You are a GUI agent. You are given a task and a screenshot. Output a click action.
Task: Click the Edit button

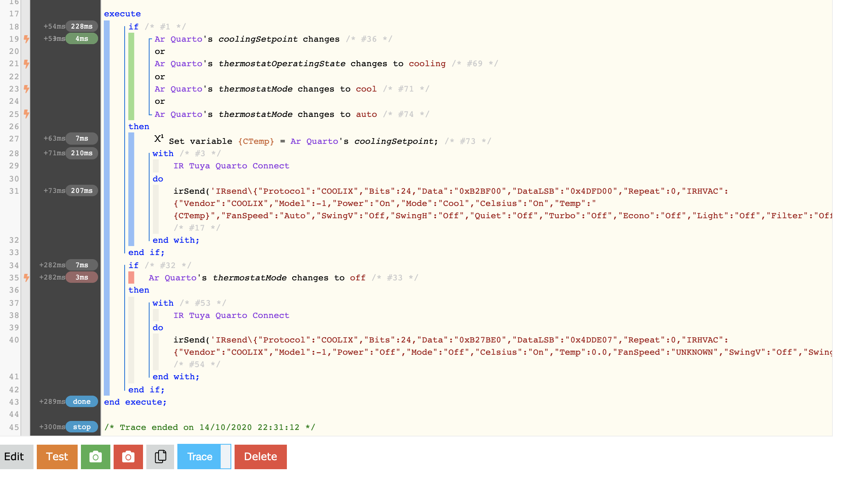pyautogui.click(x=16, y=457)
